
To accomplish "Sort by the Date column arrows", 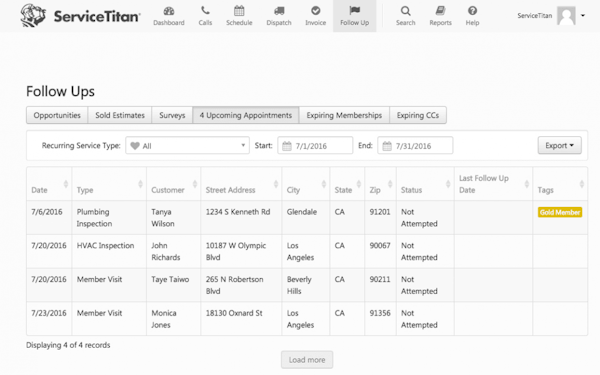I will click(x=66, y=184).
